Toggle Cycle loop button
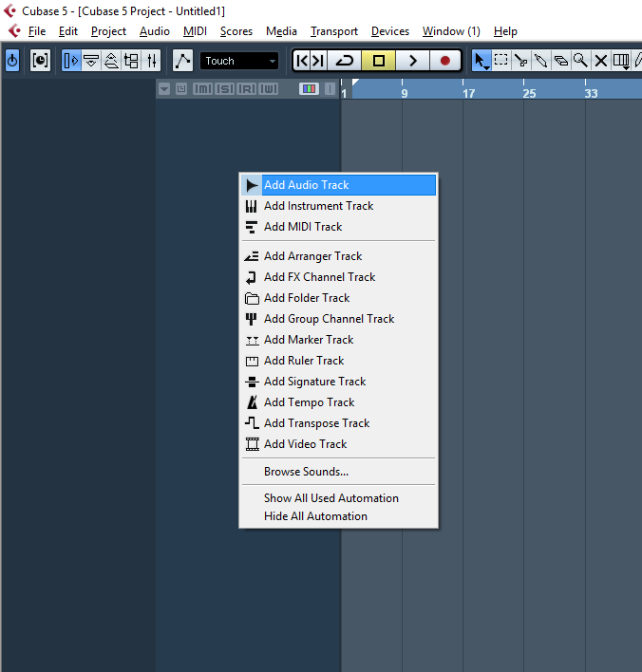The height and width of the screenshot is (672, 642). coord(345,61)
